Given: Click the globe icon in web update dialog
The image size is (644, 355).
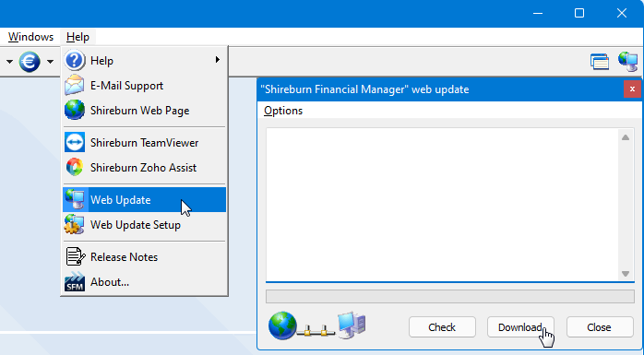Looking at the screenshot, I should click(x=282, y=326).
